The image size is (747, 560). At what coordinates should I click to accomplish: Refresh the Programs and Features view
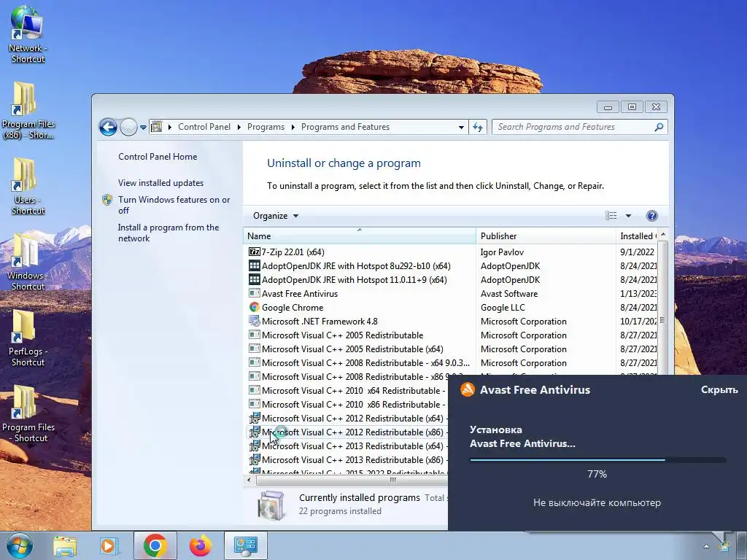pos(478,127)
